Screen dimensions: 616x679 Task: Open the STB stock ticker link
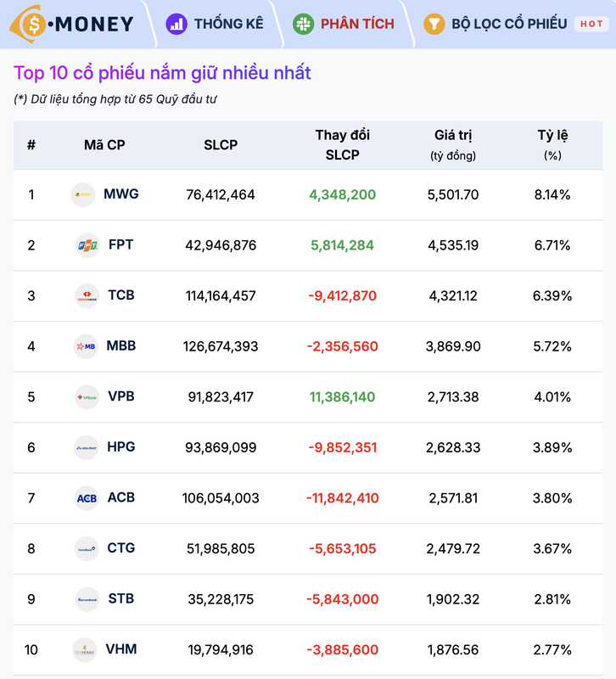121,599
